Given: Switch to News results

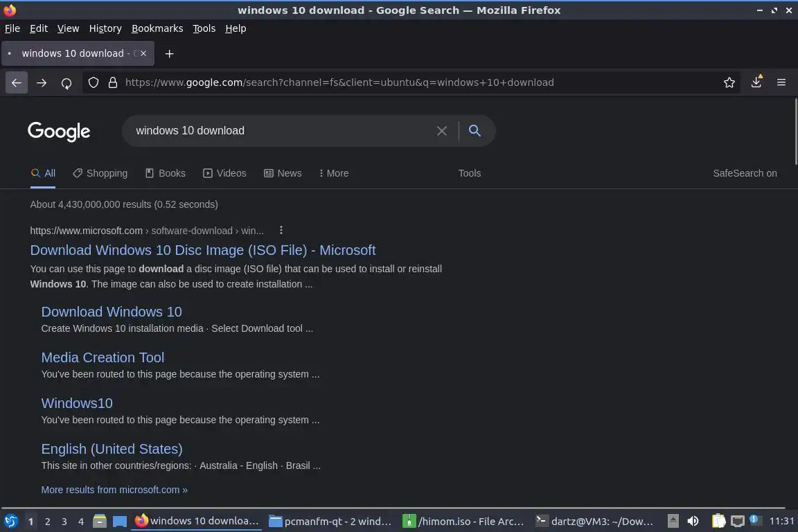Looking at the screenshot, I should point(283,173).
